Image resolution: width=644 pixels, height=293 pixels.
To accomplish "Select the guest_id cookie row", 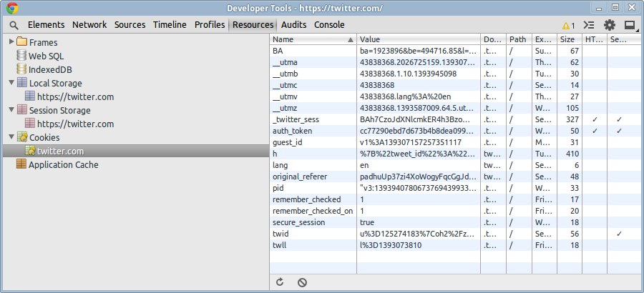I will (457, 142).
